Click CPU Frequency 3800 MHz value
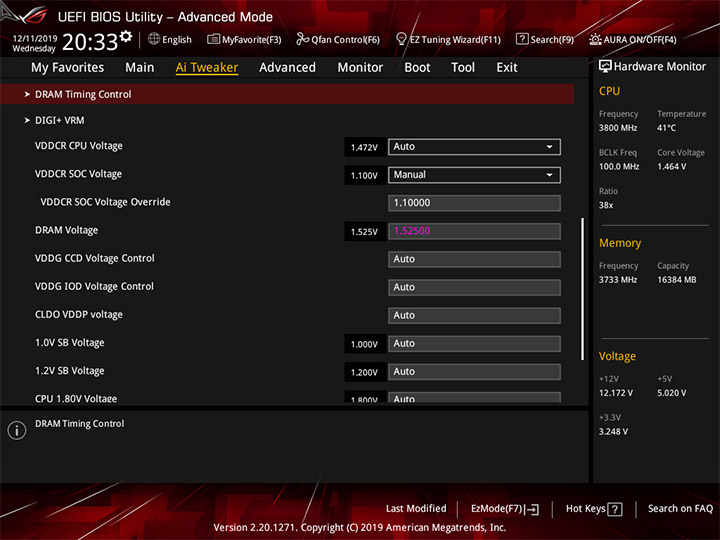 click(618, 128)
